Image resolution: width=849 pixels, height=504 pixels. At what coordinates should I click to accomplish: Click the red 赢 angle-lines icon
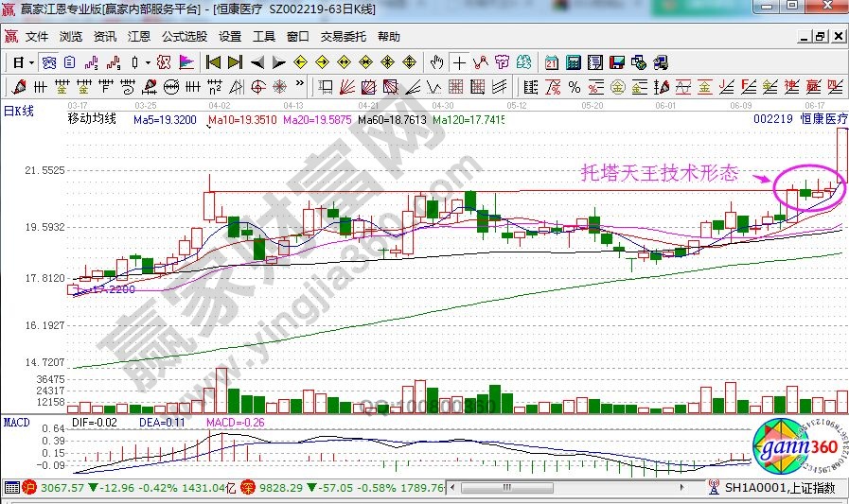[814, 87]
